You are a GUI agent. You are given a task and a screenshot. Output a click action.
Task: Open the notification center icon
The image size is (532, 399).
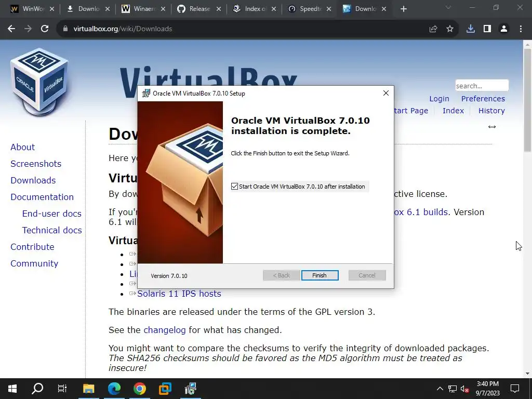coord(515,389)
